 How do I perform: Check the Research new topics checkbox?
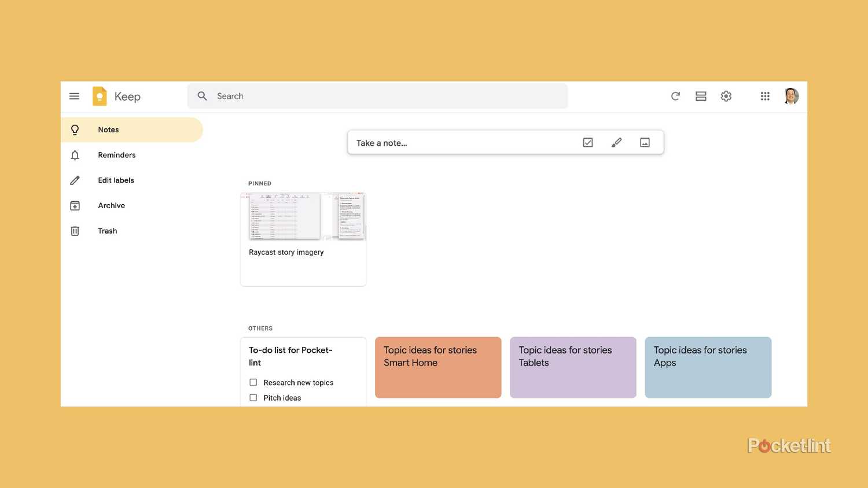[x=253, y=382]
